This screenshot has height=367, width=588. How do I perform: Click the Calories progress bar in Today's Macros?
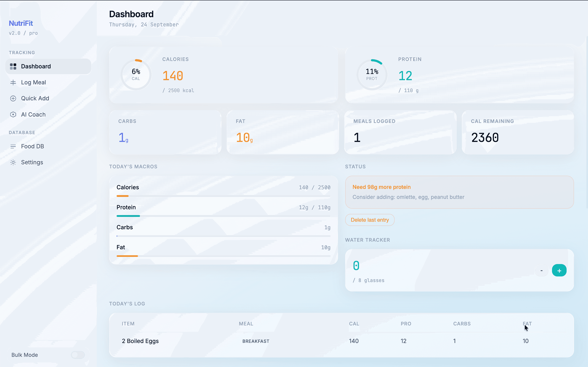tap(223, 196)
